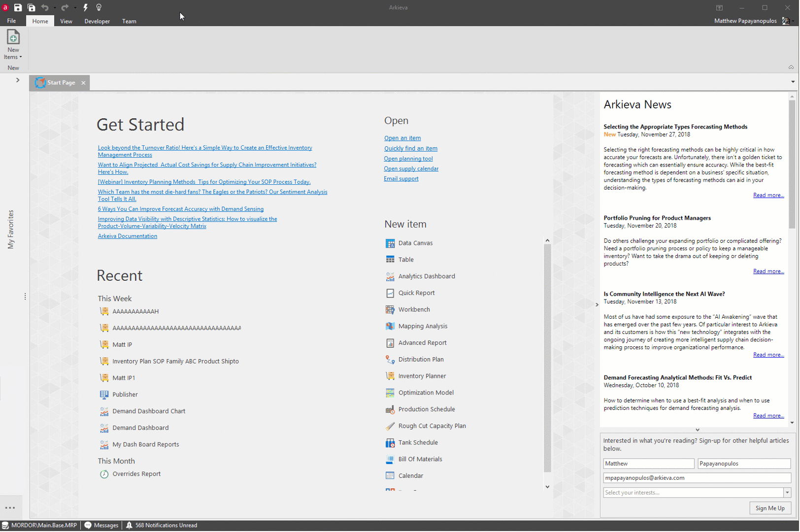Click the Open planning tool link

pyautogui.click(x=408, y=159)
